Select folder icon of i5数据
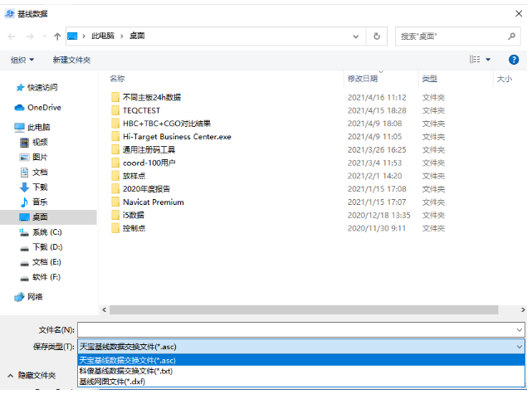This screenshot has height=399, width=532. click(115, 215)
